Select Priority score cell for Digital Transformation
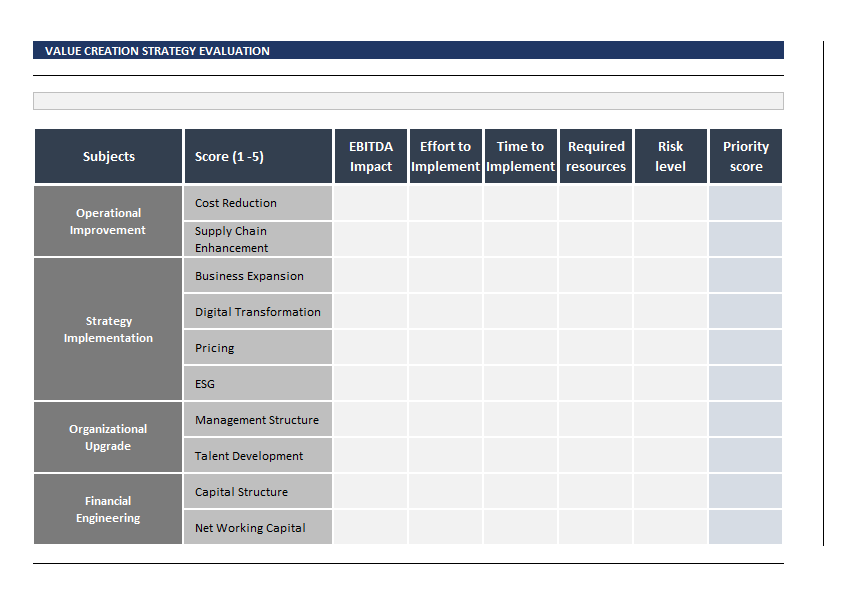 point(745,311)
